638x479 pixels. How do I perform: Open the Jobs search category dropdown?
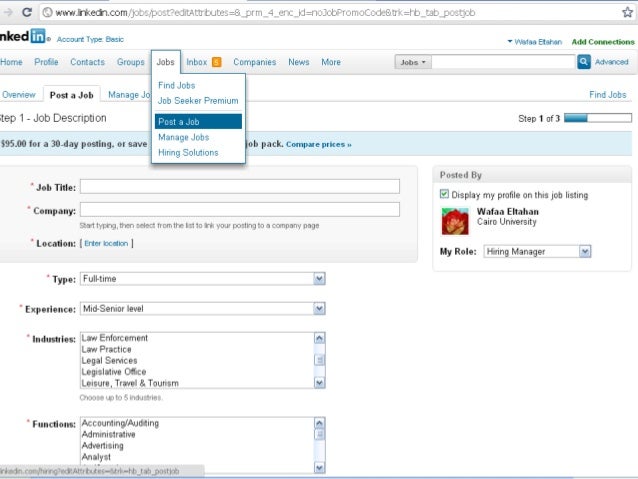(x=413, y=62)
